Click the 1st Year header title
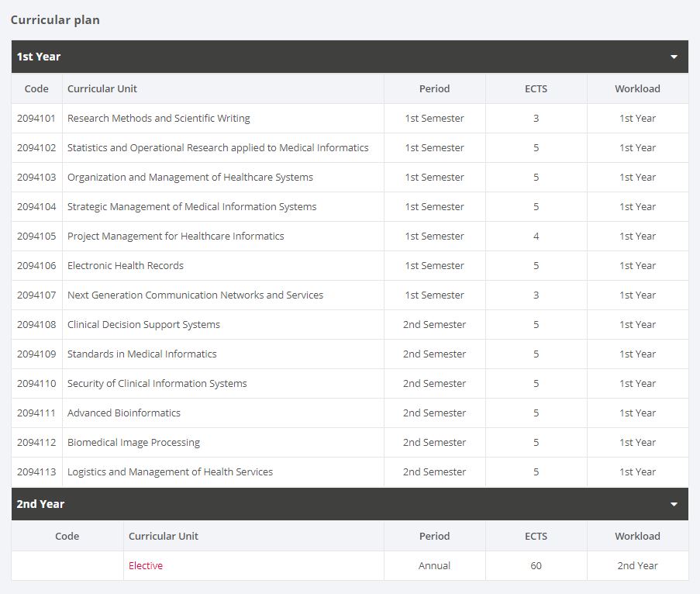 tap(39, 57)
